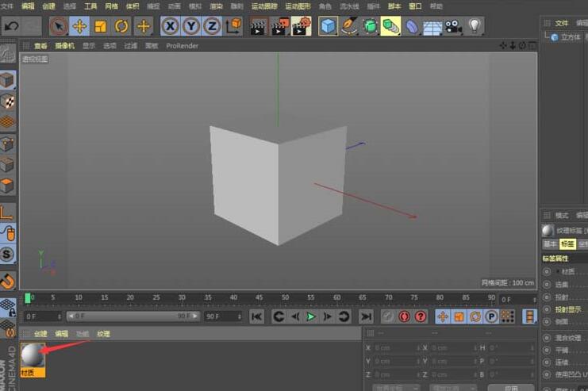This screenshot has height=391, width=588.
Task: Toggle position keyframe recording icon
Action: [443, 316]
